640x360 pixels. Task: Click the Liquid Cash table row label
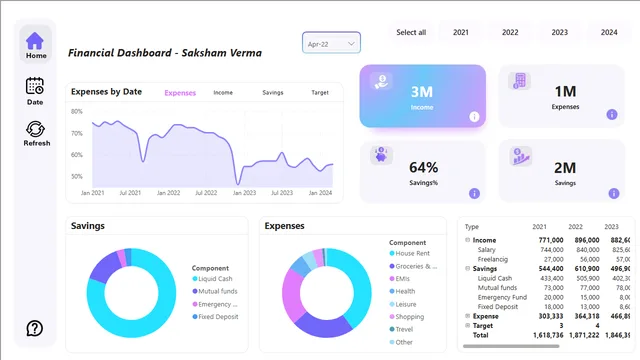coord(495,278)
